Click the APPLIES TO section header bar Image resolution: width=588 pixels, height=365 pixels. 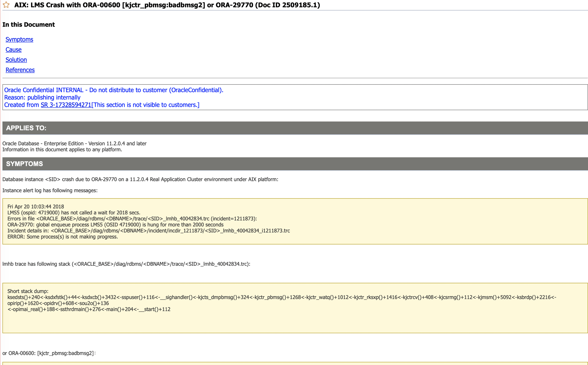click(295, 128)
